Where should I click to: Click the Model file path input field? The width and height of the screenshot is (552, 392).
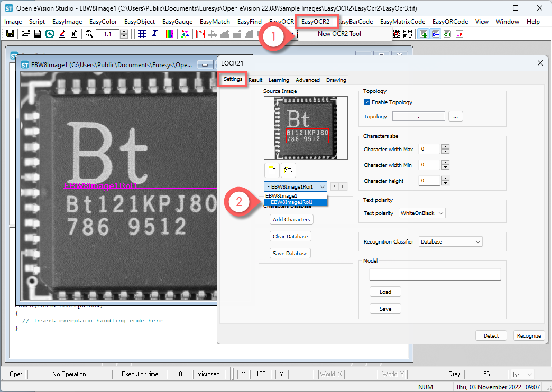tap(435, 275)
